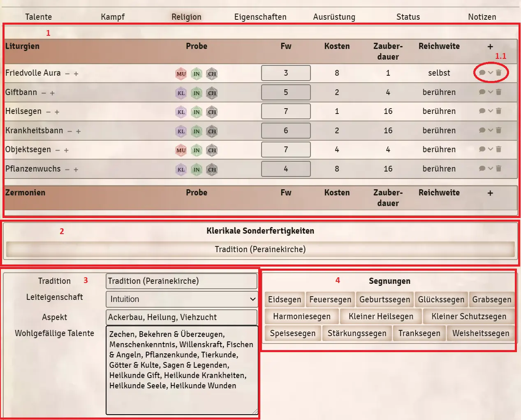Open the Leiteigenschaft Intuition dropdown
Viewport: 521px width, 420px height.
[x=182, y=299]
